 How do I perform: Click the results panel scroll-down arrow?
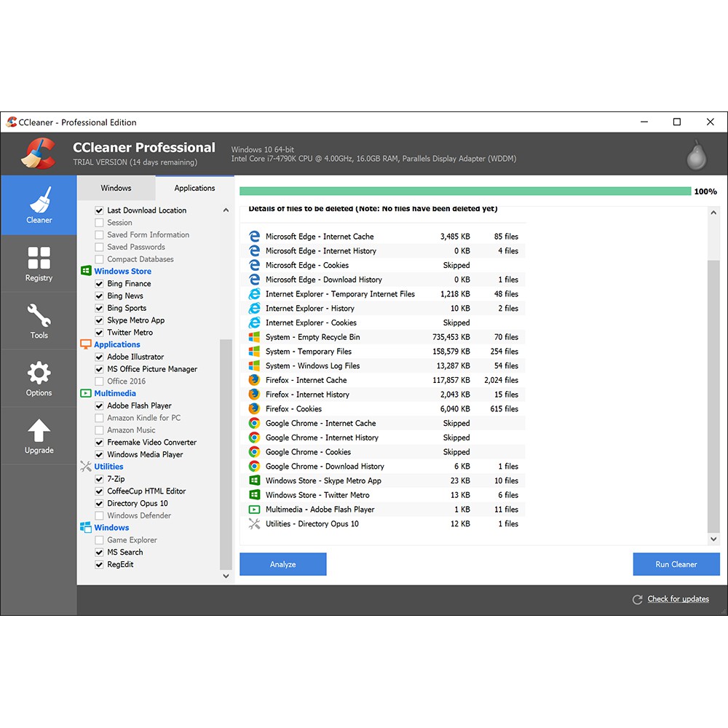coord(713,539)
